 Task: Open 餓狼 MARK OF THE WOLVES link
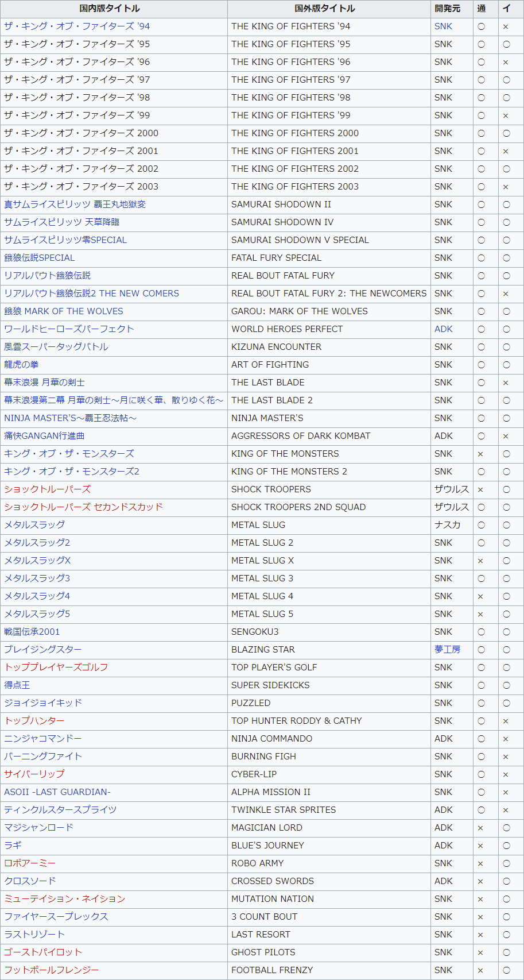point(63,311)
